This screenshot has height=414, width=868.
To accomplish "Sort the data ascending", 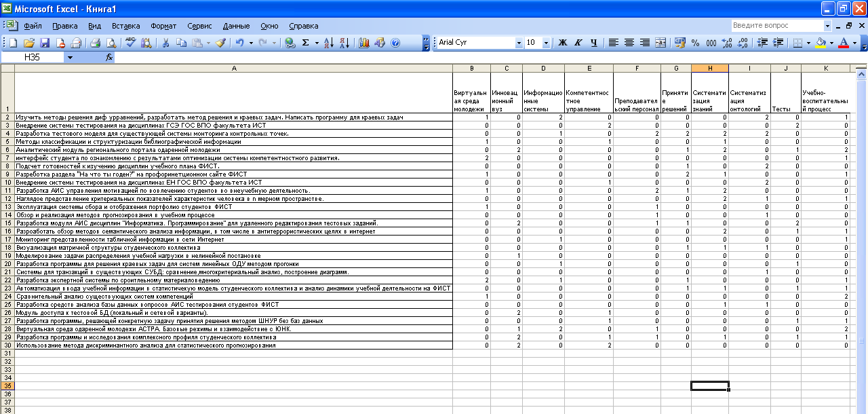I will click(x=329, y=42).
